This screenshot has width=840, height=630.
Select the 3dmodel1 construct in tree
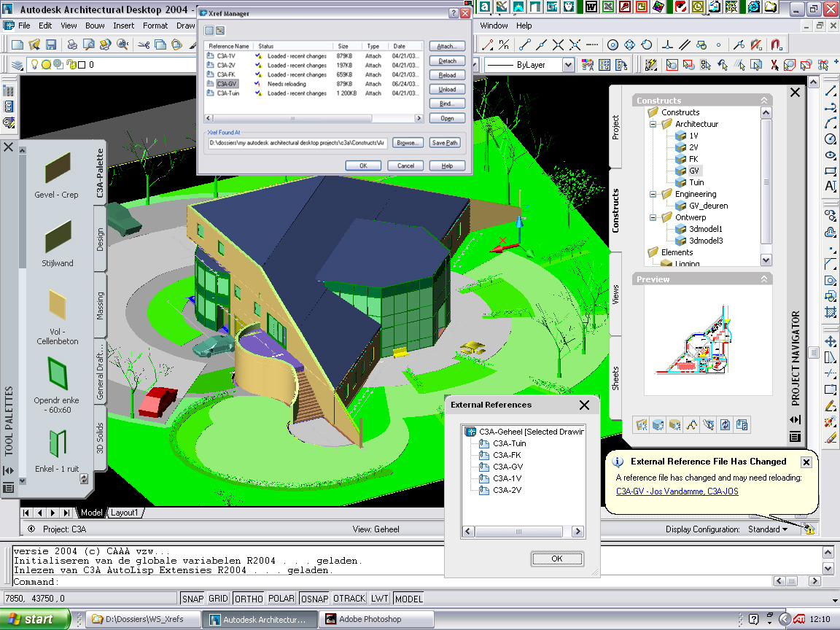coord(705,229)
